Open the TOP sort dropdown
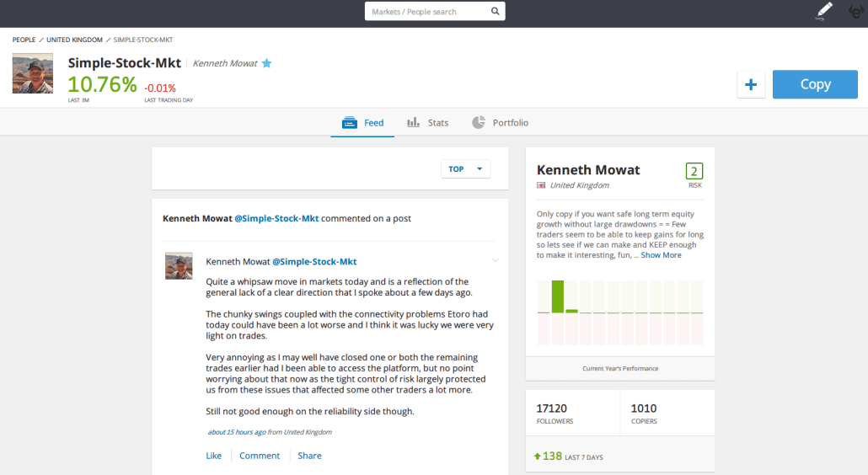 pos(465,169)
